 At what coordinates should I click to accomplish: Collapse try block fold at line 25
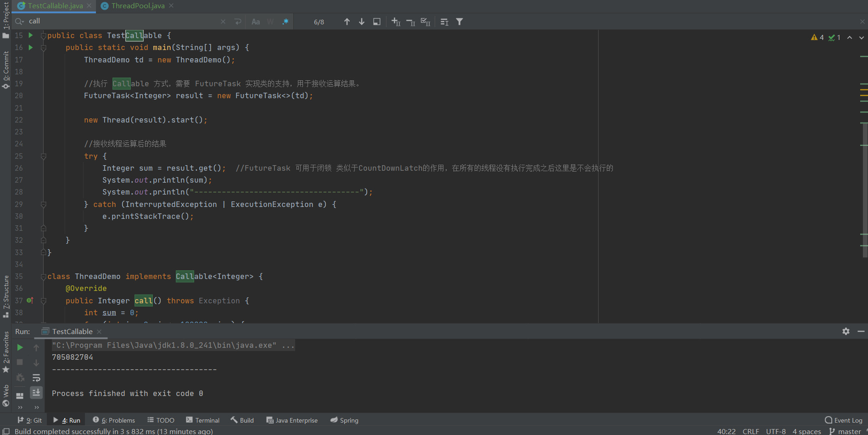coord(44,156)
